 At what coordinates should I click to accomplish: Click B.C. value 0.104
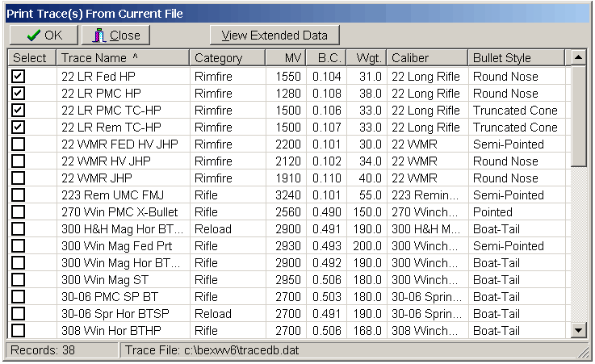[x=327, y=76]
